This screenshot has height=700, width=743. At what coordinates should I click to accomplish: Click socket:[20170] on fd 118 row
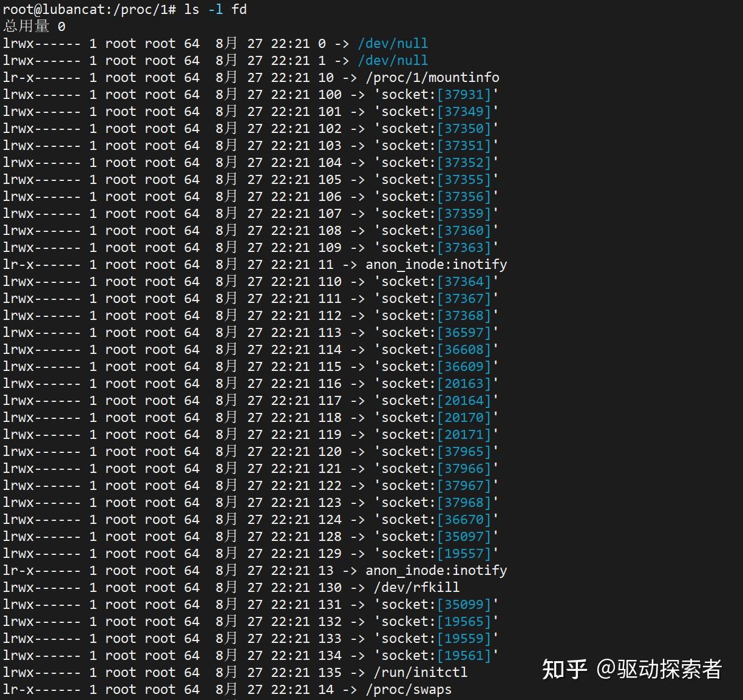pyautogui.click(x=436, y=417)
